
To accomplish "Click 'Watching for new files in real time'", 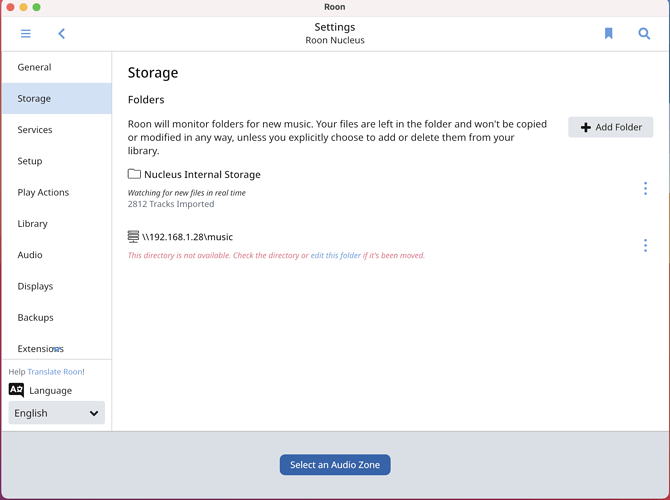I will pos(187,193).
